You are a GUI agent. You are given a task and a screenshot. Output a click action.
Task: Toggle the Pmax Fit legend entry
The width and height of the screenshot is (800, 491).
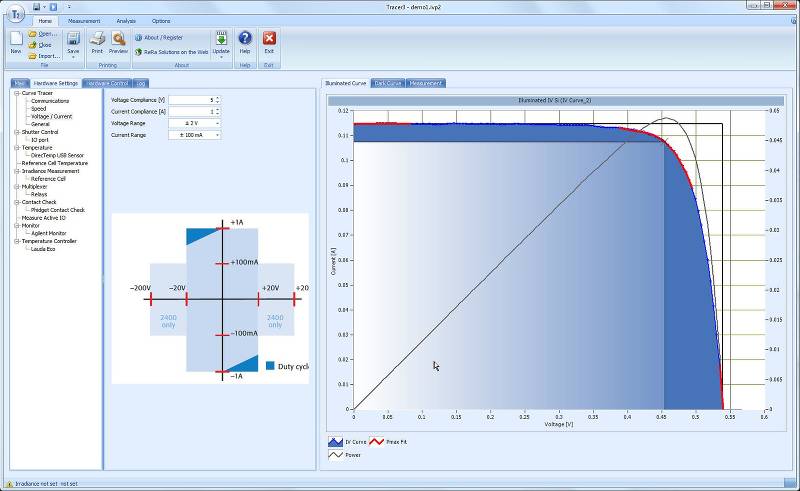[388, 442]
